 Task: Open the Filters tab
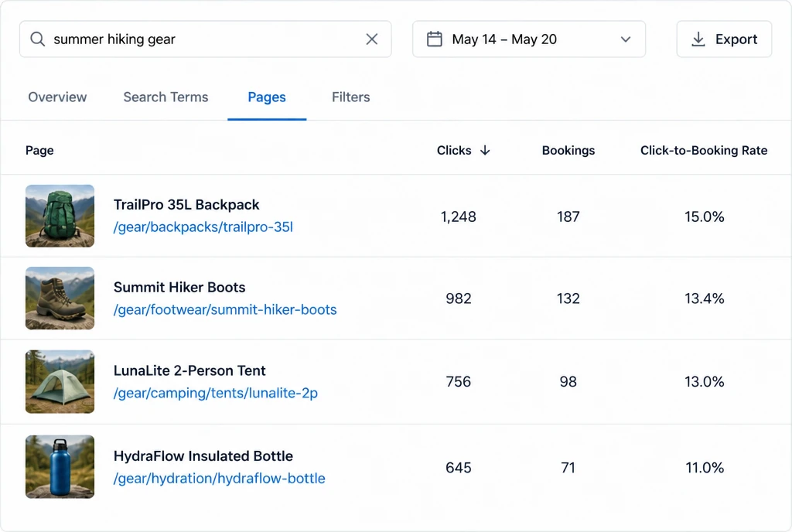pos(350,97)
